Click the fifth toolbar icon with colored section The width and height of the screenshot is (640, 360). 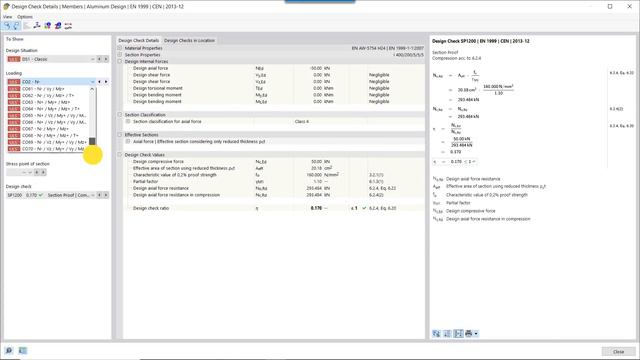(x=48, y=26)
